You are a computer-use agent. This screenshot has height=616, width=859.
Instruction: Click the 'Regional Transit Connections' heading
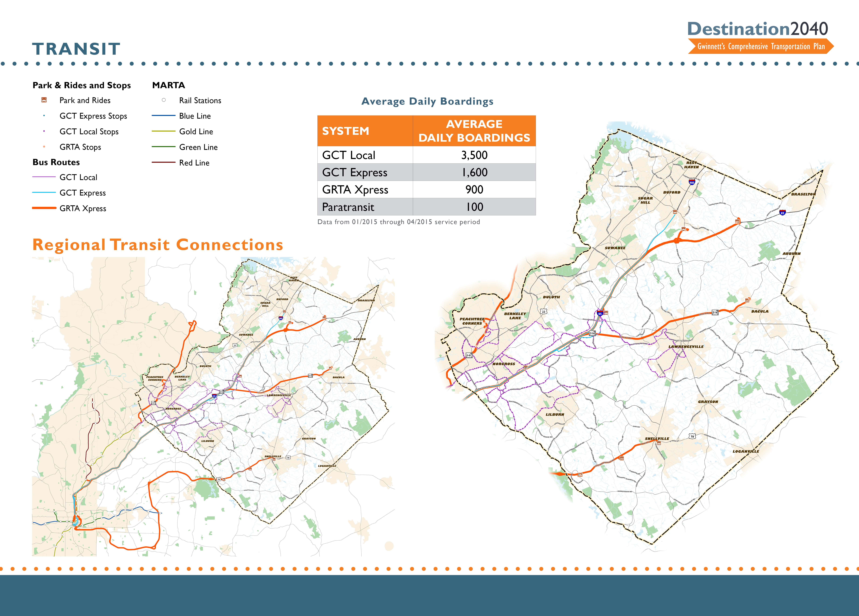pyautogui.click(x=158, y=245)
